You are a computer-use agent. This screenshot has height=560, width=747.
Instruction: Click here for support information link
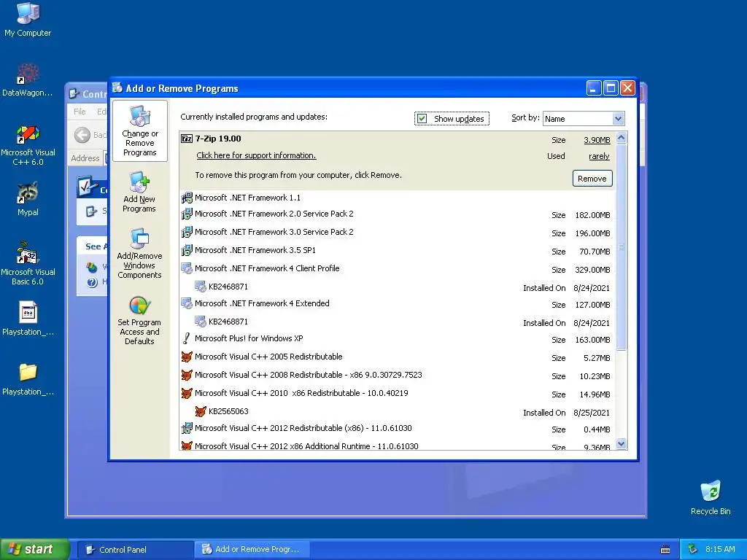(x=256, y=155)
